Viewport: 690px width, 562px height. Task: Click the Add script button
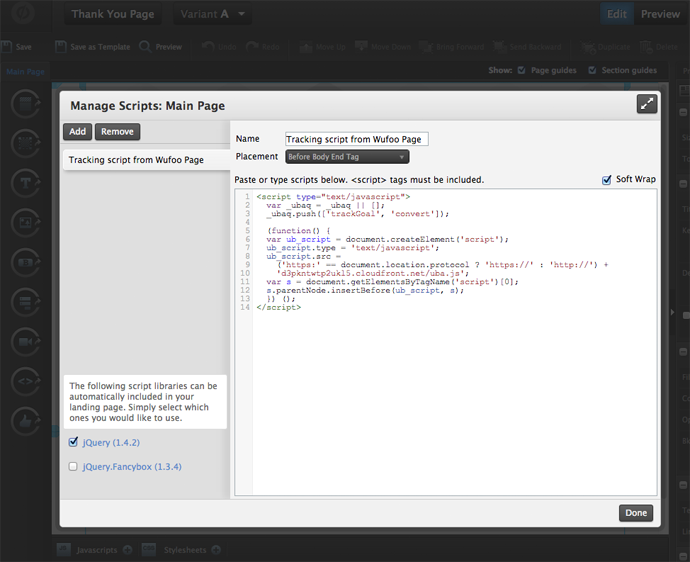77,132
